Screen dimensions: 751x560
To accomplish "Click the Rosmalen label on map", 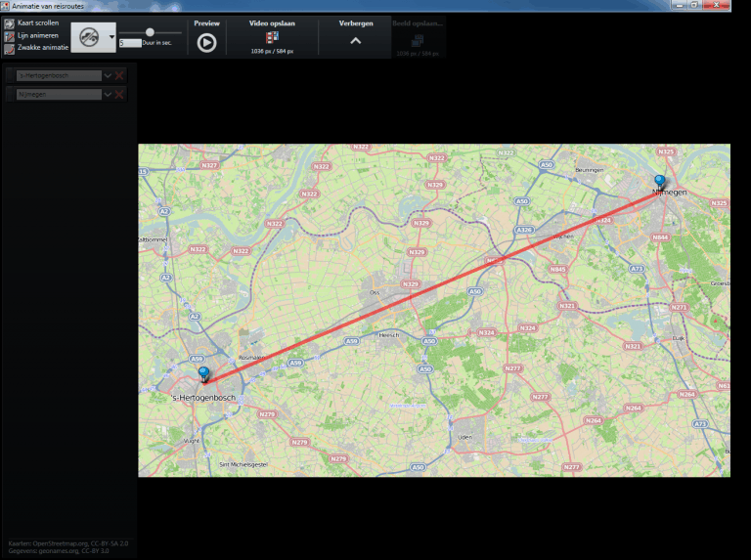I will click(251, 358).
